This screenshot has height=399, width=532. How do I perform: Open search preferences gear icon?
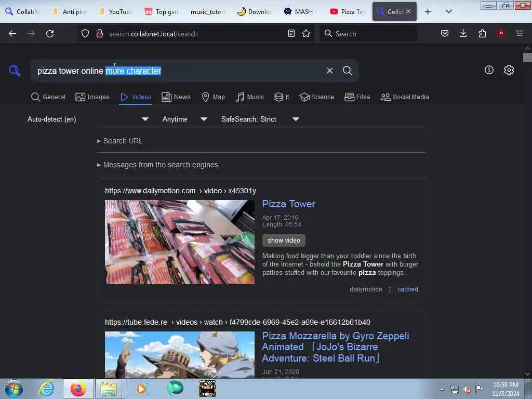pos(509,70)
